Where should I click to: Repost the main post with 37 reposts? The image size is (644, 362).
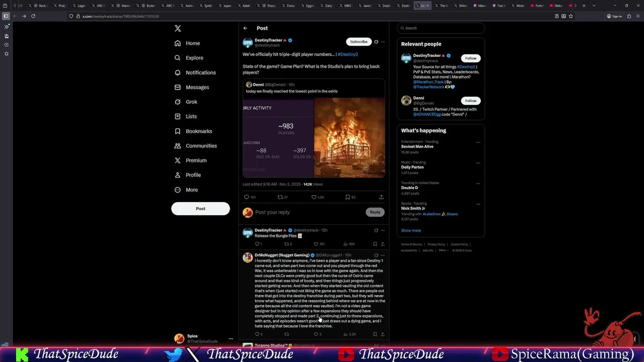pos(283,197)
